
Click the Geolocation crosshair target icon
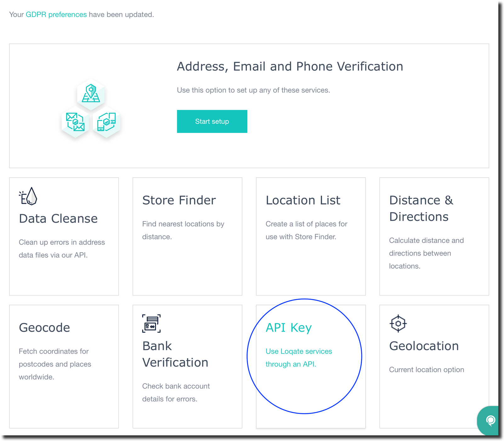[x=398, y=324]
